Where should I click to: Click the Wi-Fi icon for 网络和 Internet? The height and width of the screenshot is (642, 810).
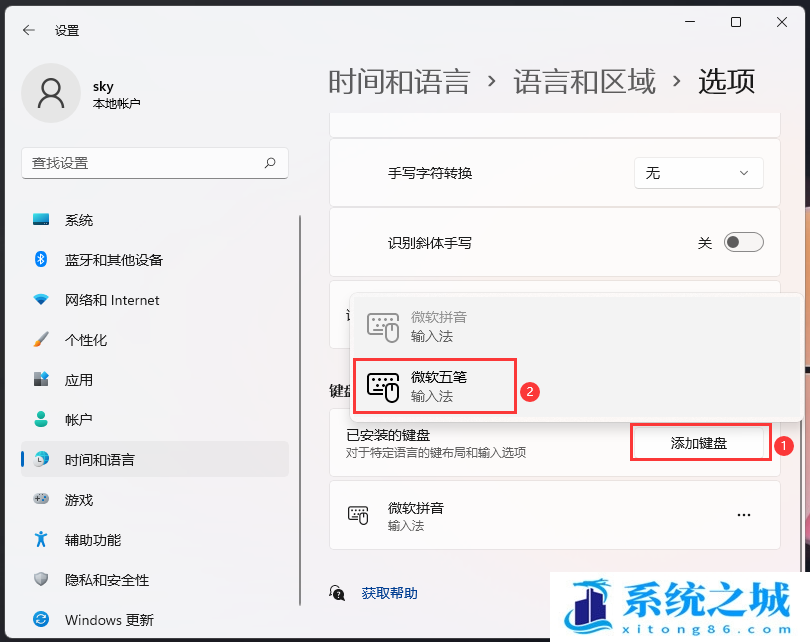41,300
